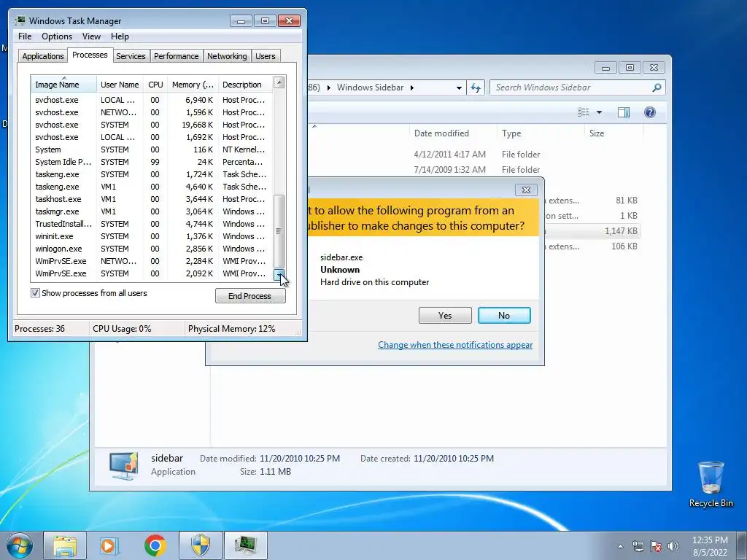Open Google Chrome from the taskbar
The height and width of the screenshot is (560, 747).
click(155, 545)
